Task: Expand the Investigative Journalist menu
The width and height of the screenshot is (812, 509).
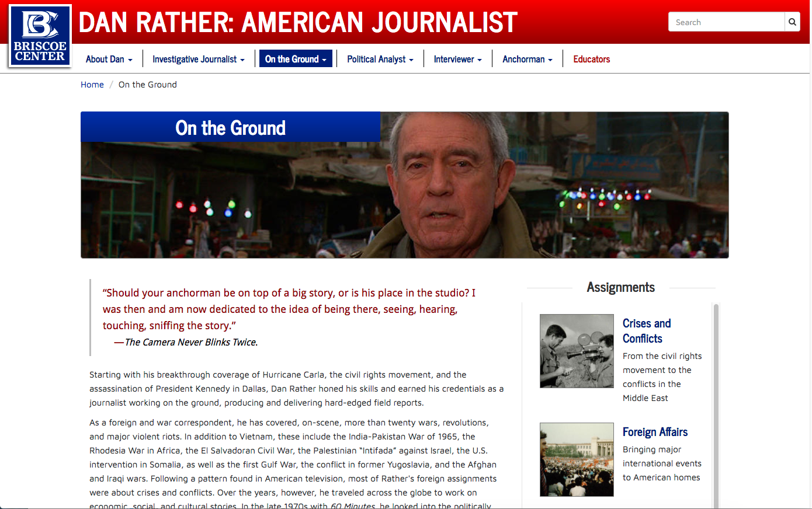Action: [x=199, y=59]
